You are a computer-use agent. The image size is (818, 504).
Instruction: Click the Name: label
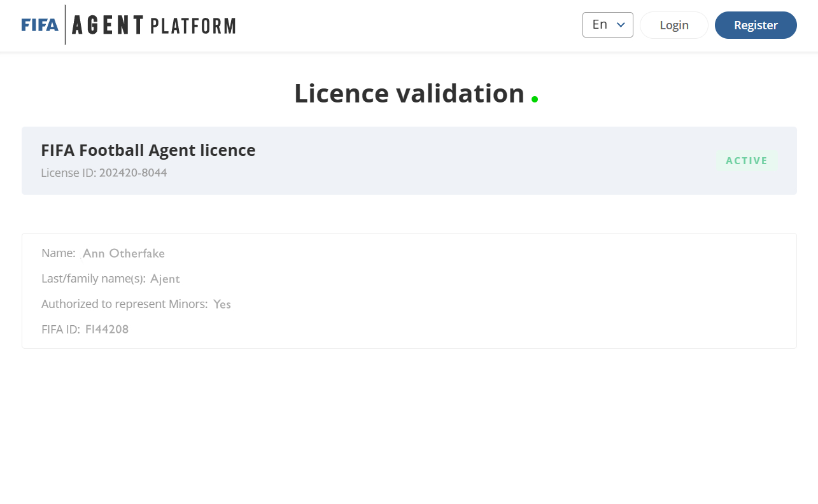click(59, 253)
